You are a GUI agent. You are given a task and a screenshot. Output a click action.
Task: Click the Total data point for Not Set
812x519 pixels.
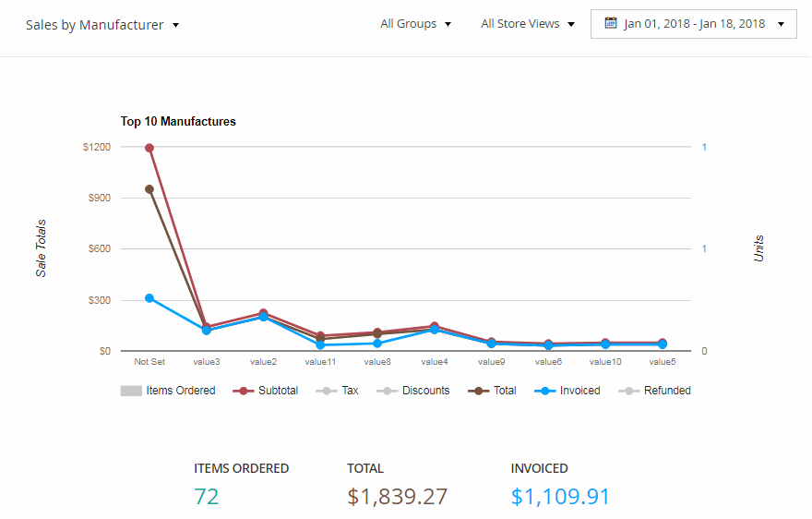[149, 189]
